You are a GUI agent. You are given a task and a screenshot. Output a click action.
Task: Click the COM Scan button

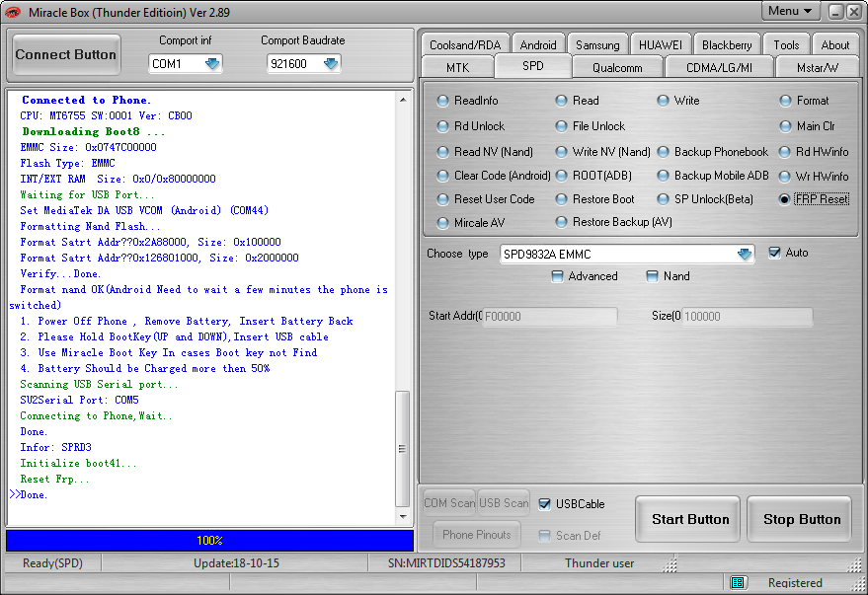[x=449, y=502]
